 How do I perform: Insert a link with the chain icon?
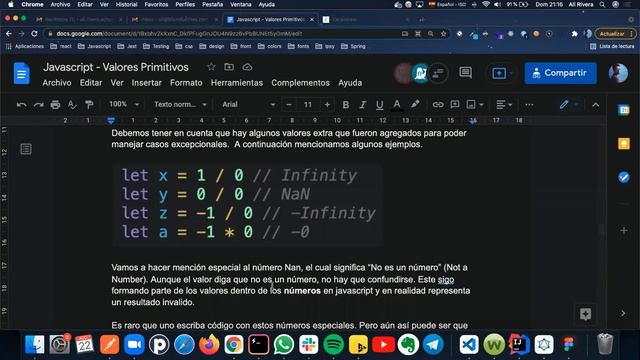[x=438, y=105]
